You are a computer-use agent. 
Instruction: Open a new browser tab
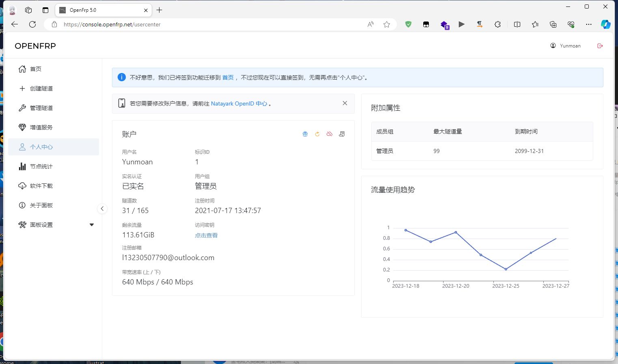(x=159, y=10)
